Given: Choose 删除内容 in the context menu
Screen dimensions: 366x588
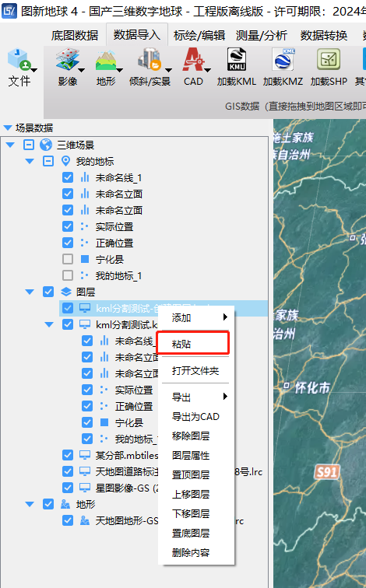Looking at the screenshot, I should [x=196, y=553].
